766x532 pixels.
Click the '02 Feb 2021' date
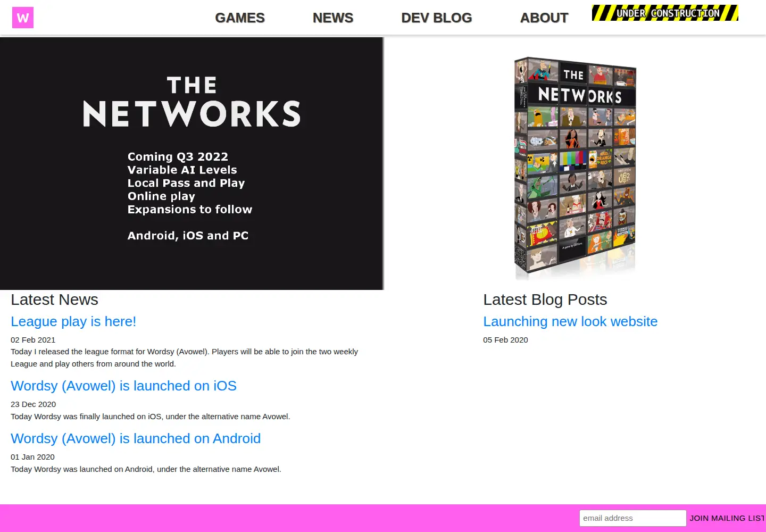[x=33, y=340]
